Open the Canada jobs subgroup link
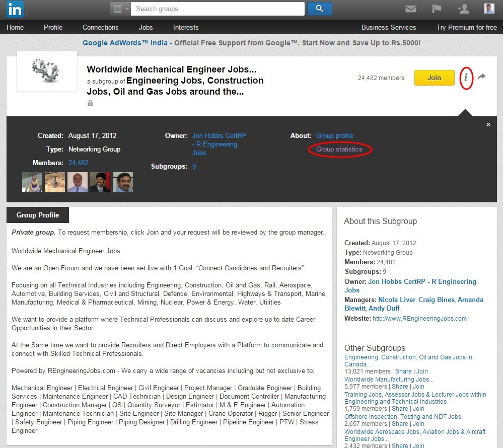The image size is (503, 448). point(408,361)
